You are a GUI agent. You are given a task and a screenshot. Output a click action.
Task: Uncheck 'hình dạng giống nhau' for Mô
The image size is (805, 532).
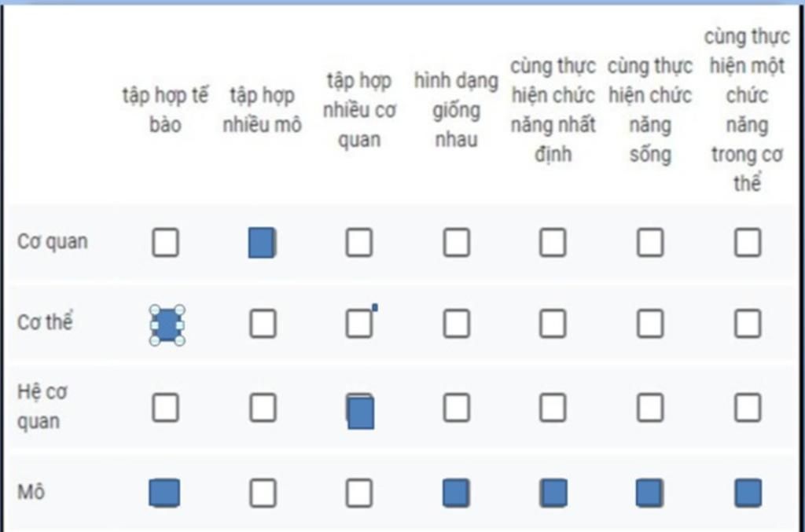(456, 493)
